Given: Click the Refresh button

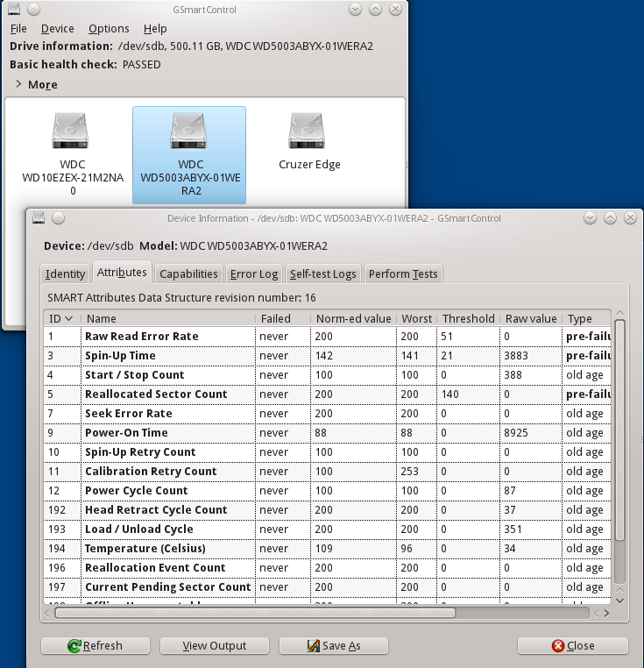Looking at the screenshot, I should click(95, 646).
